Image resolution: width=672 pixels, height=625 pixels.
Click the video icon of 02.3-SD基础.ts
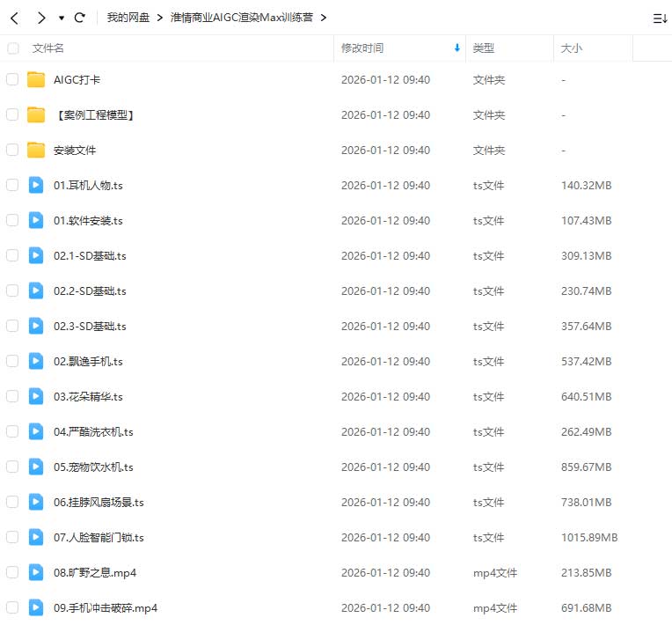tap(36, 326)
